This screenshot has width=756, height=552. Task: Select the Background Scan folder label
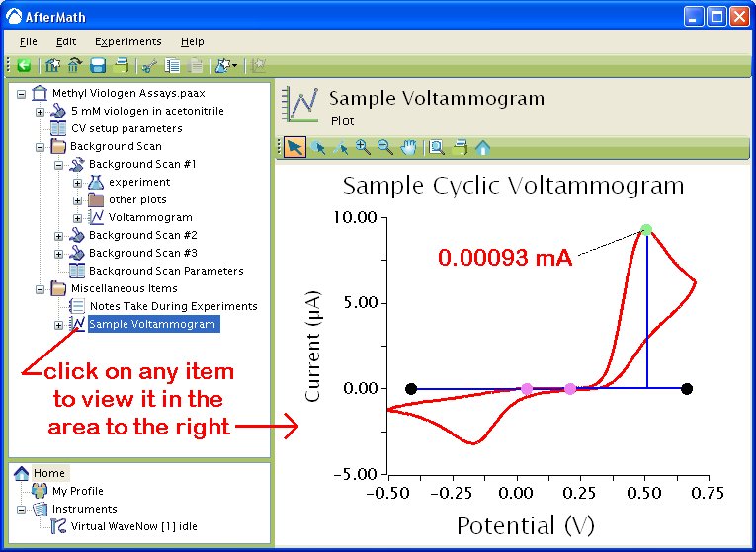click(x=116, y=146)
